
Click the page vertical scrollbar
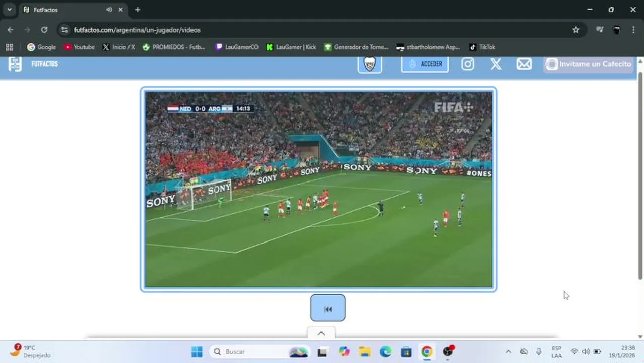(x=640, y=176)
